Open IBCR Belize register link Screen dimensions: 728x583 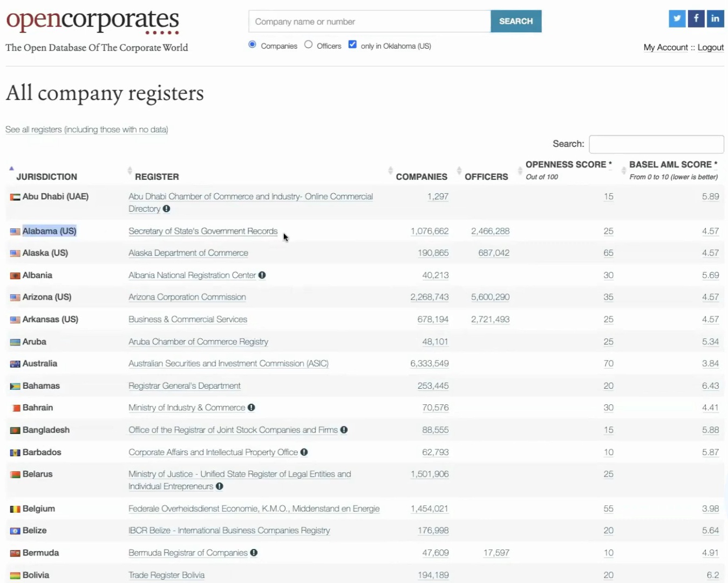point(229,530)
